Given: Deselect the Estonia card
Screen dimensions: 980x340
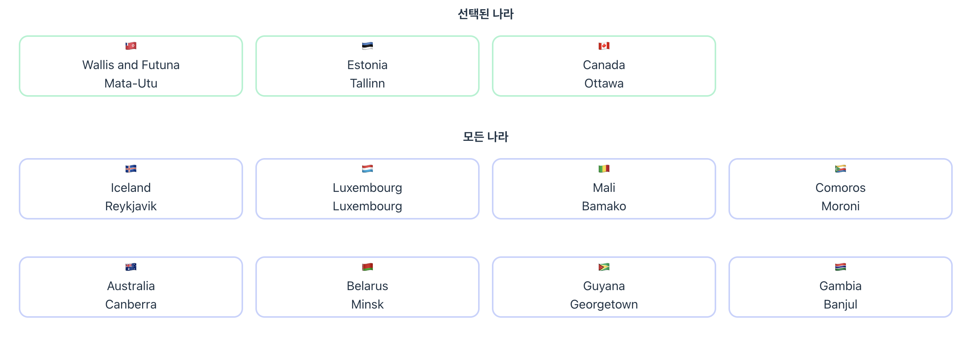Looking at the screenshot, I should point(367,65).
